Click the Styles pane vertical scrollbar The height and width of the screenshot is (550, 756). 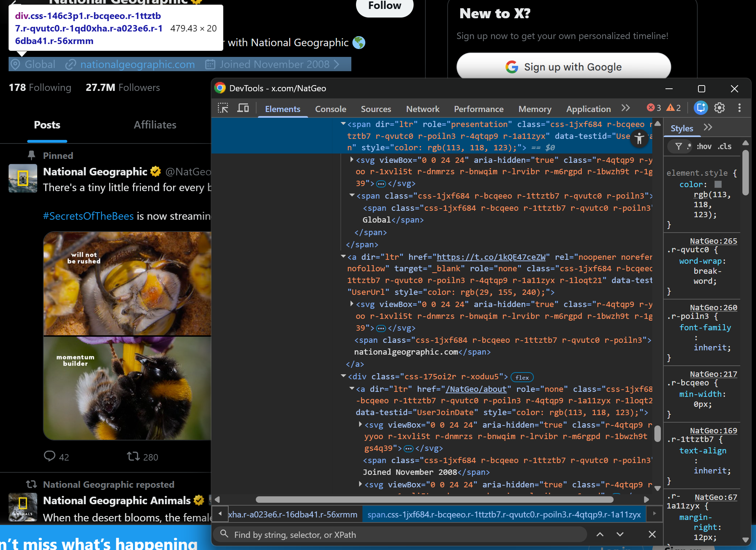pyautogui.click(x=746, y=173)
